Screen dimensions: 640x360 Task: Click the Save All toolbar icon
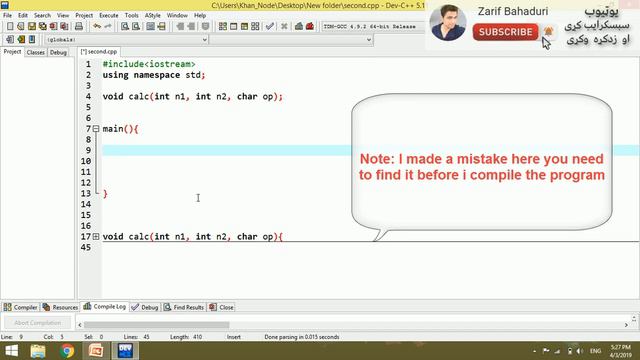click(42, 27)
